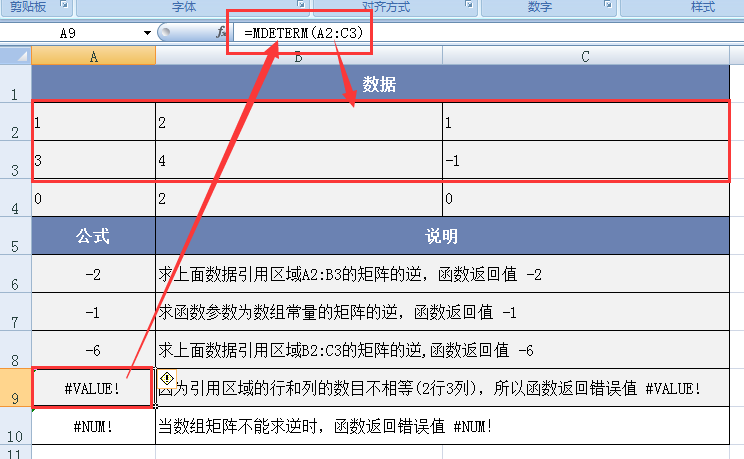744x459 pixels.
Task: Open the error warning smart tag icon
Action: (x=167, y=378)
